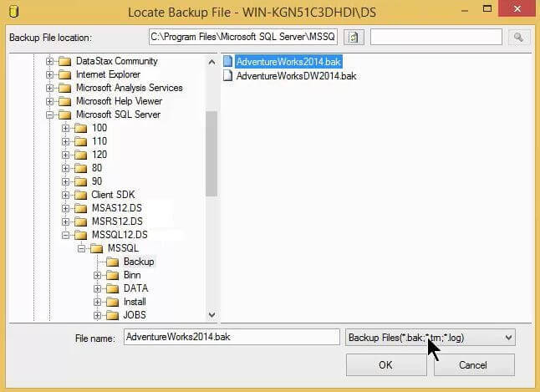Click the refresh folder icon button
The width and height of the screenshot is (540, 392).
pos(354,38)
